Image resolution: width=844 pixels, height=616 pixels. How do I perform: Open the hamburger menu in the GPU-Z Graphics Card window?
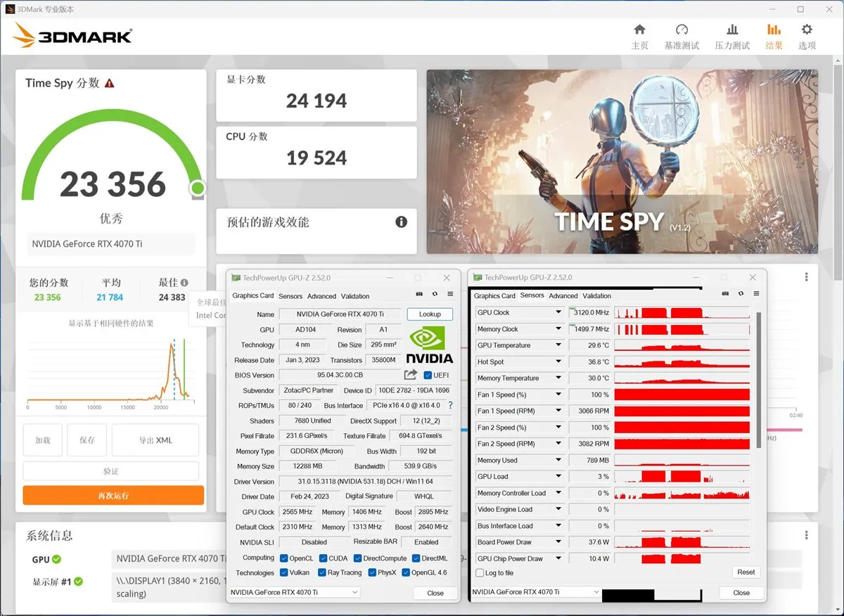click(450, 294)
